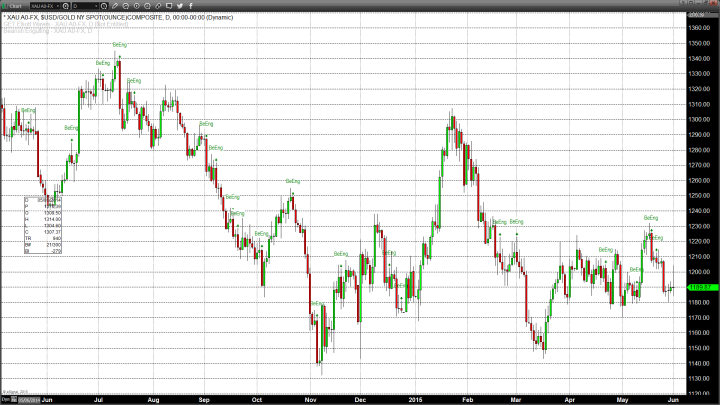This screenshot has height=405, width=720.
Task: Select the GET Elliott Waves study label
Action: pyautogui.click(x=66, y=24)
